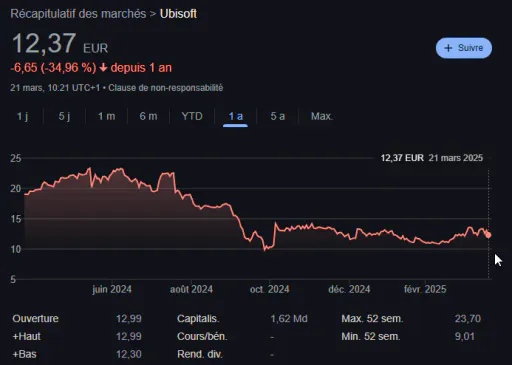Viewport: 512px width, 365px height.
Task: Show the Max. range tab
Action: pyautogui.click(x=322, y=116)
